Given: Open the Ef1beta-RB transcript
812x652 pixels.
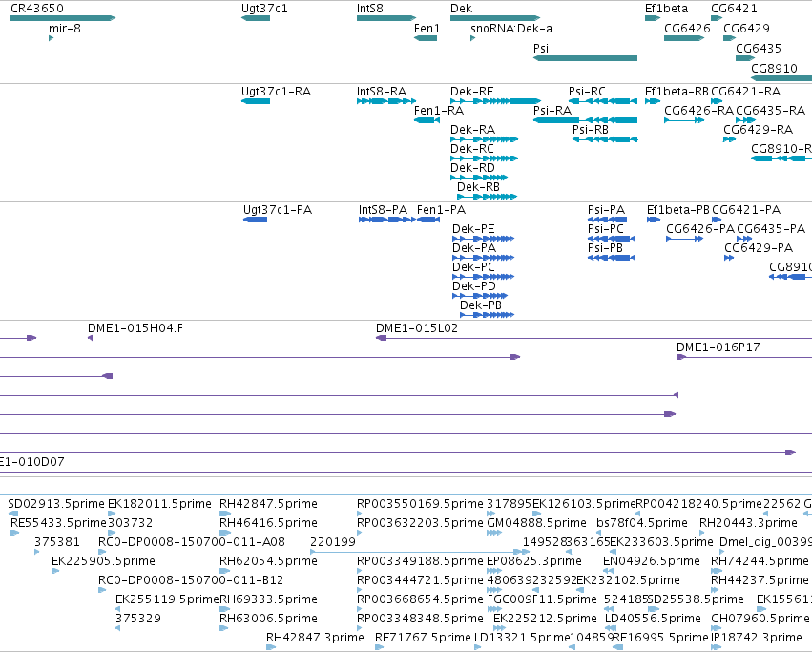Looking at the screenshot, I should (x=653, y=101).
